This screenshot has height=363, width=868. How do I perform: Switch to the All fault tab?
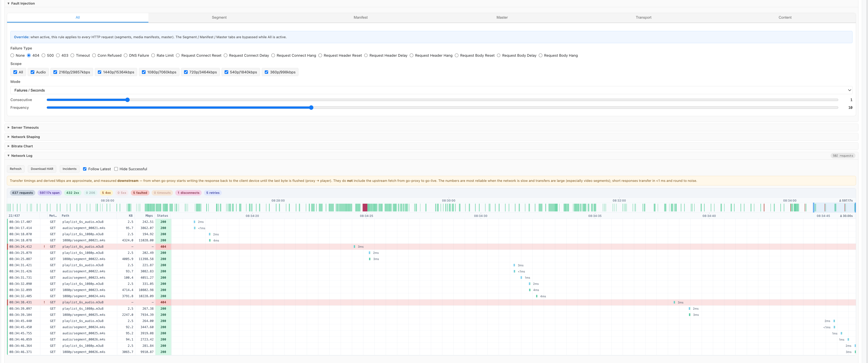[x=78, y=17]
